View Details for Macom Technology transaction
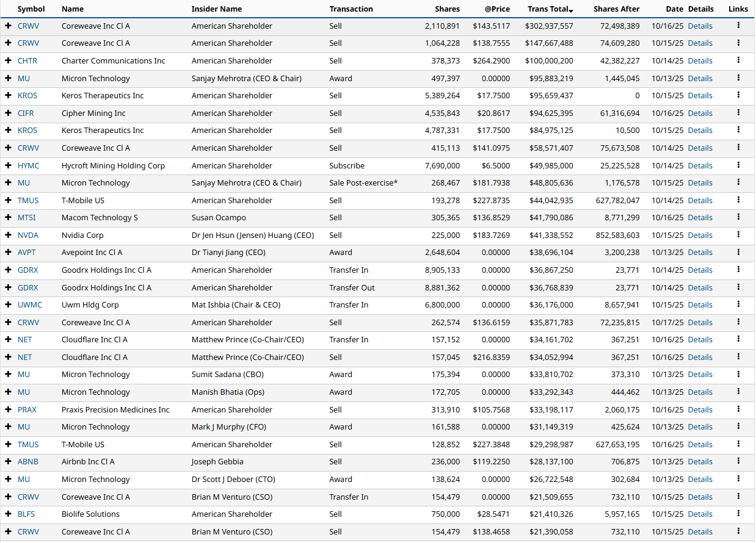Screen dimensions: 756x543 click(x=700, y=217)
